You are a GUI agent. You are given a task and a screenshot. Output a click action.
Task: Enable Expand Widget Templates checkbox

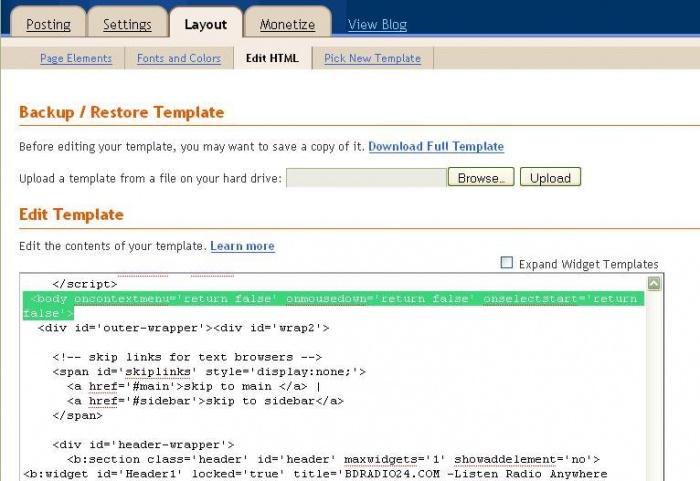[507, 263]
